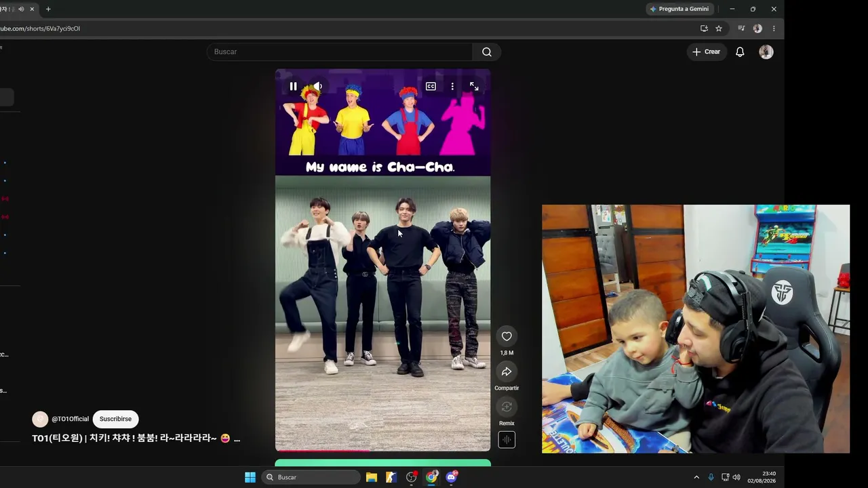Open the volume tray icon
The image size is (868, 488).
pos(736,477)
